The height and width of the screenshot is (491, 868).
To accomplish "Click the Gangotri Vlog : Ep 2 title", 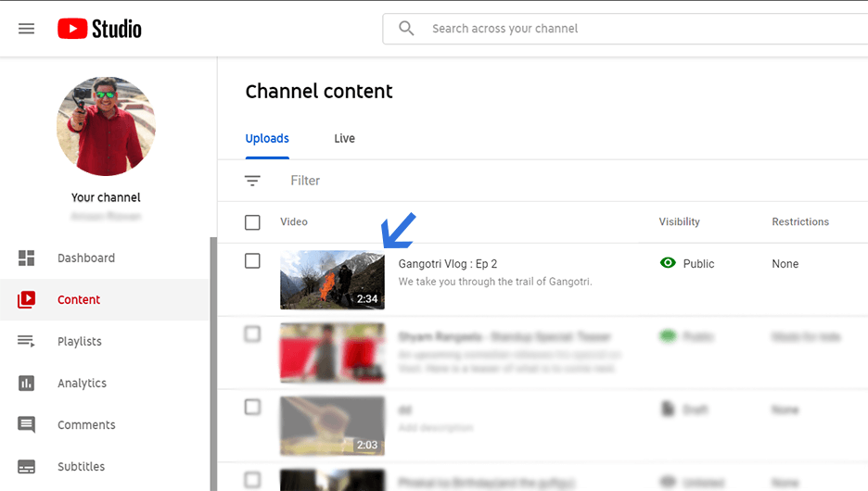I will [448, 264].
